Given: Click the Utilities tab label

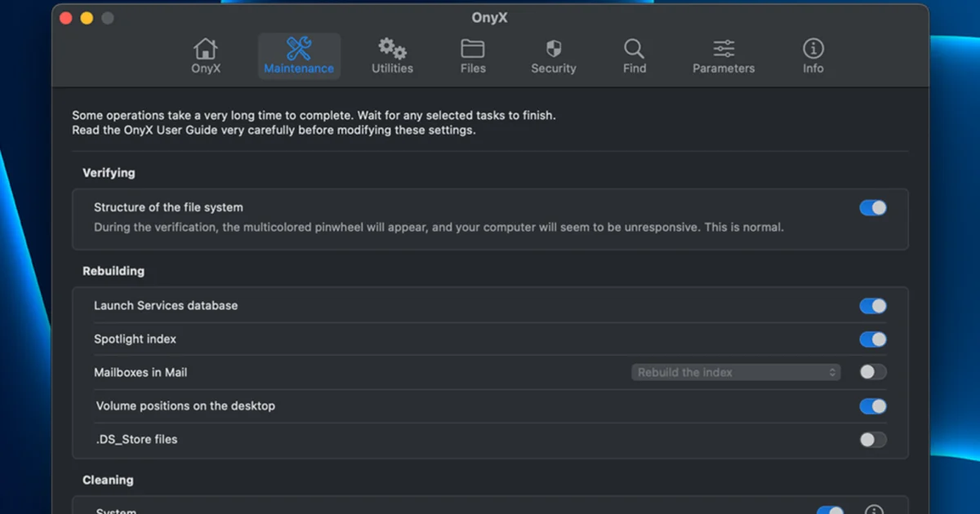Looking at the screenshot, I should point(392,69).
